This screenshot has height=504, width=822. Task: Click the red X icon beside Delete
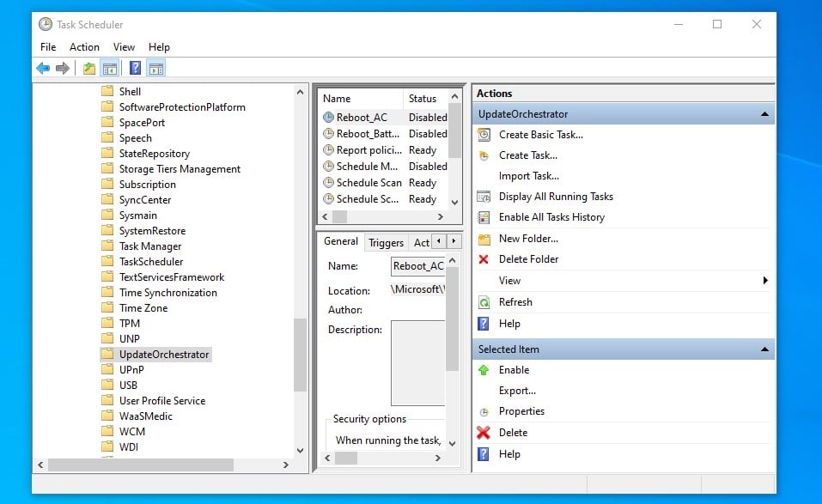[484, 433]
